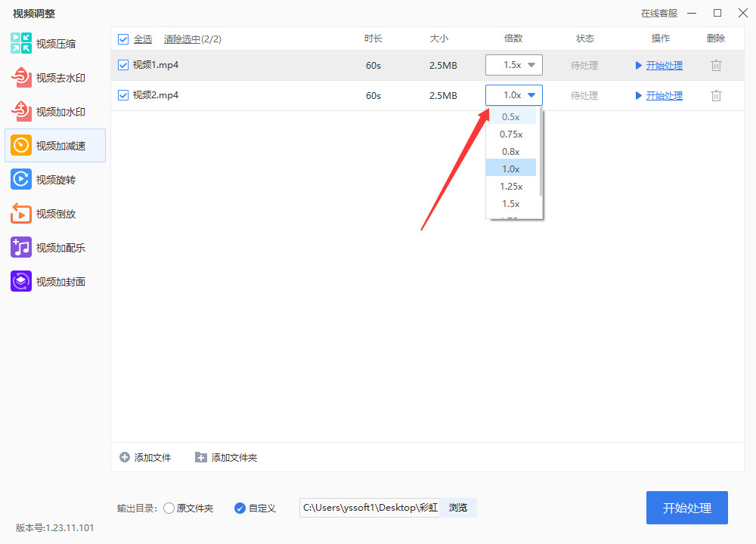756x544 pixels.
Task: Choose 0.75x in the speed list
Action: tap(511, 134)
